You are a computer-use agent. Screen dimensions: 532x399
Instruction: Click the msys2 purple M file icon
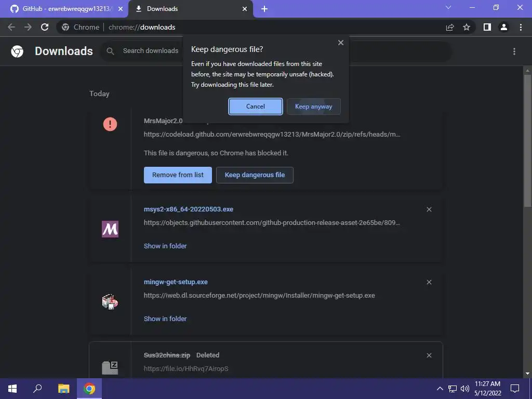click(x=110, y=229)
